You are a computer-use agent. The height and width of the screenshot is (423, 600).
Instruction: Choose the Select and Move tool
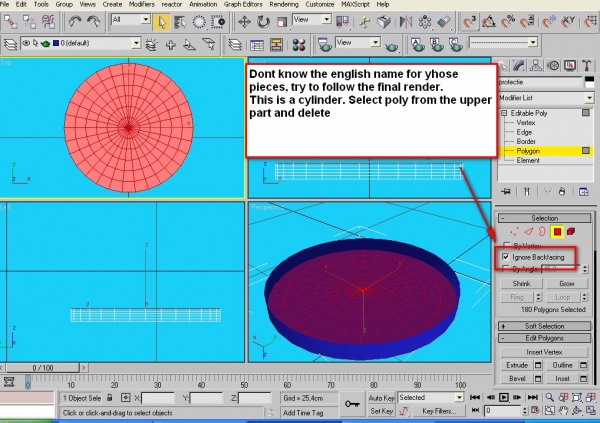244,22
